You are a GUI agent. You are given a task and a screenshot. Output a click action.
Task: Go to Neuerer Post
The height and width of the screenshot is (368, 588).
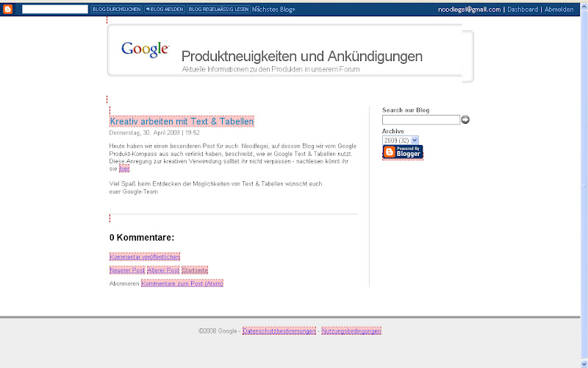click(x=127, y=270)
